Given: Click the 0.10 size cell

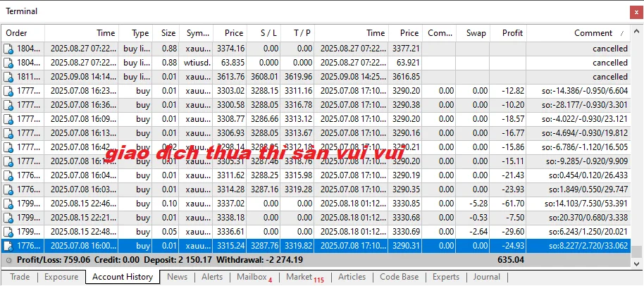Looking at the screenshot, I should (x=166, y=204).
